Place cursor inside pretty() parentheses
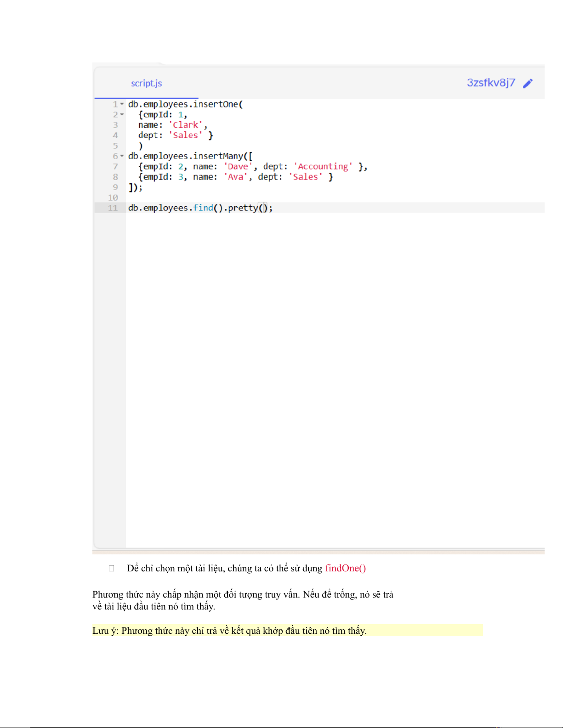 (263, 208)
